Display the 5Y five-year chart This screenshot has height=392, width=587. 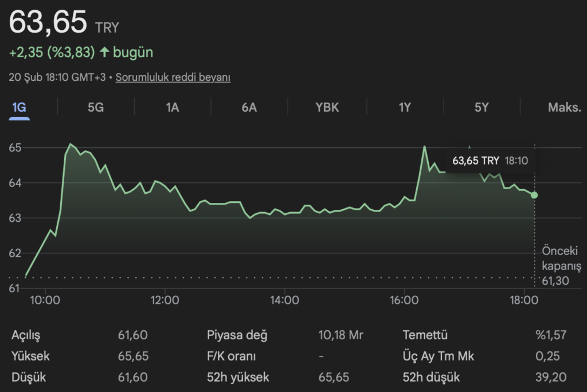[x=482, y=107]
